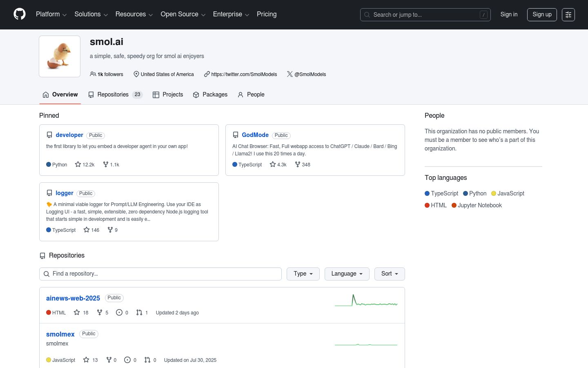Click smolmex star count 13

tap(90, 360)
